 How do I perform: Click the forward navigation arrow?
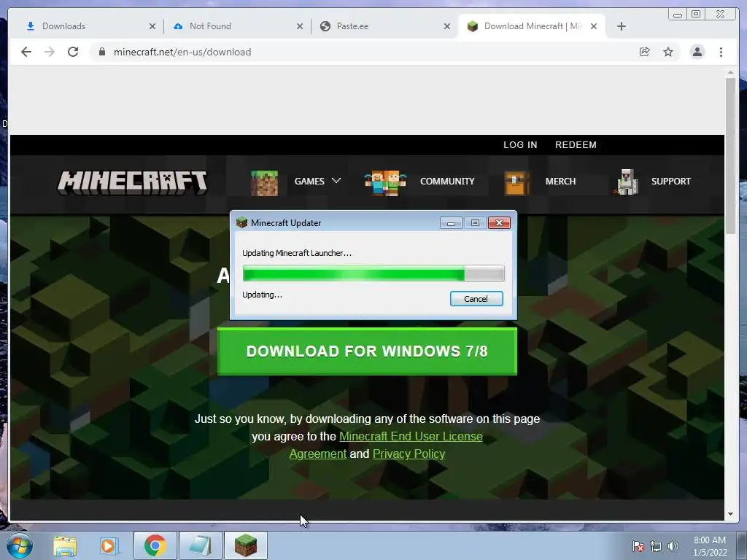(x=50, y=52)
